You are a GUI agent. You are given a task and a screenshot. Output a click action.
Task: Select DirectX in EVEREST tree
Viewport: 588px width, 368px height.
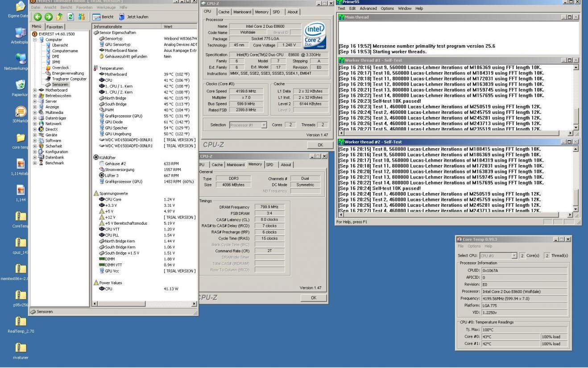tap(52, 130)
